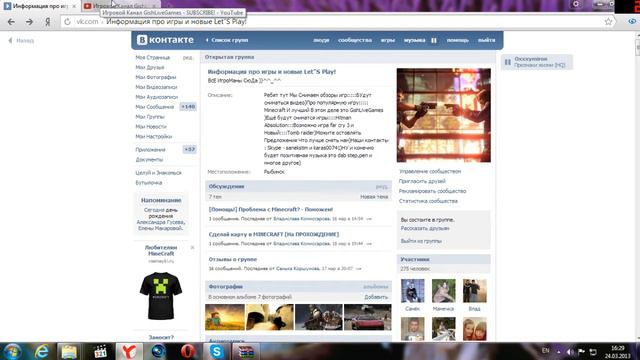640x360 pixels.
Task: Open member Санёк's avatar
Action: [x=413, y=291]
